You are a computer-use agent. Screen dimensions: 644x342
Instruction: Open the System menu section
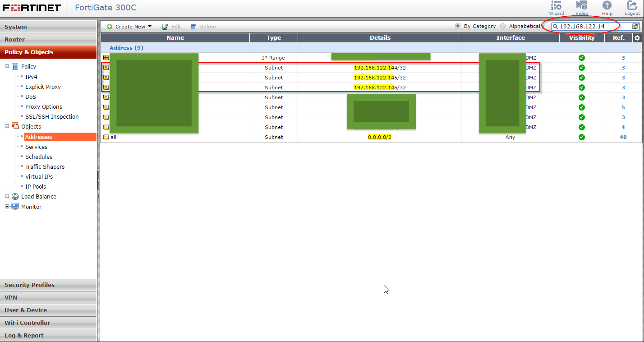(48, 27)
